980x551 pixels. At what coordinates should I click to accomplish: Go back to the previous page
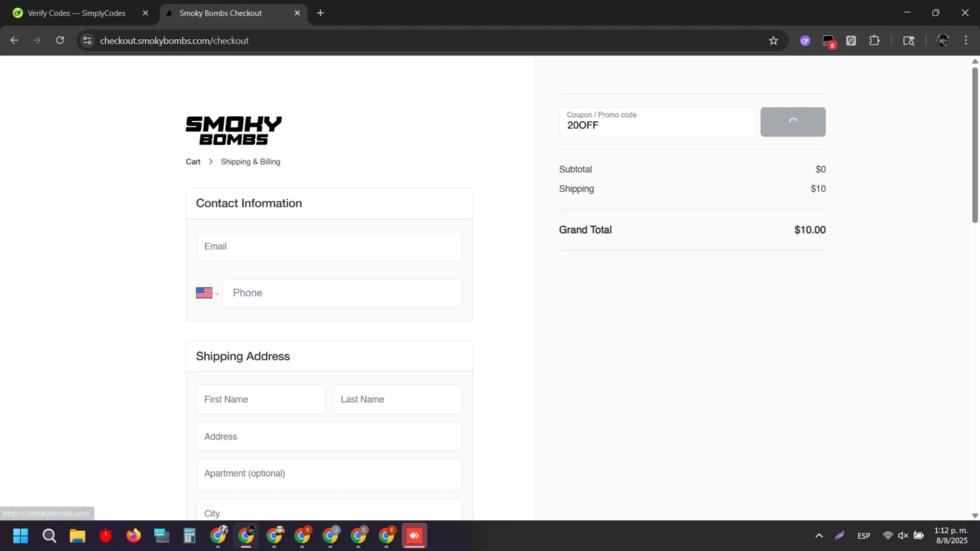(14, 40)
